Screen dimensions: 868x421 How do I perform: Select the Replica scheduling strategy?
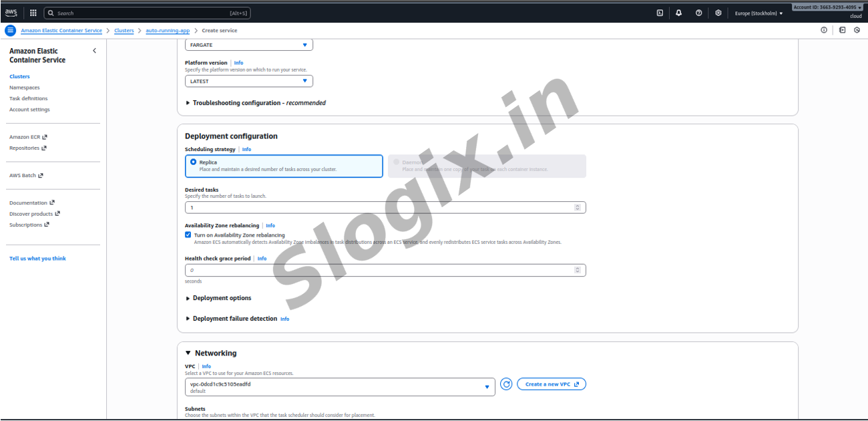194,162
